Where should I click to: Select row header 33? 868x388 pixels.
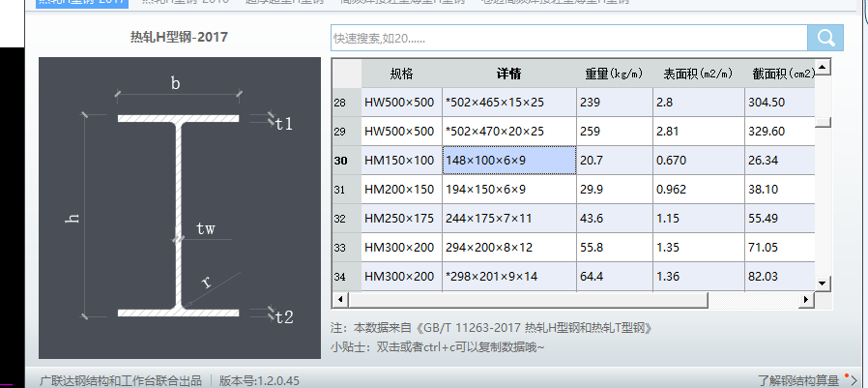coord(347,247)
